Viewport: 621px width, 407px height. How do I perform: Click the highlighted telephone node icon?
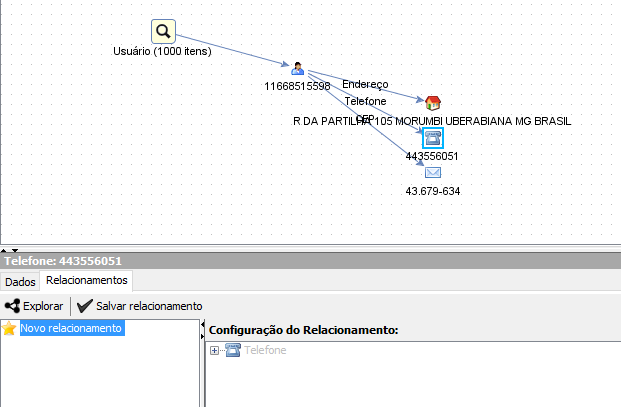[x=432, y=138]
